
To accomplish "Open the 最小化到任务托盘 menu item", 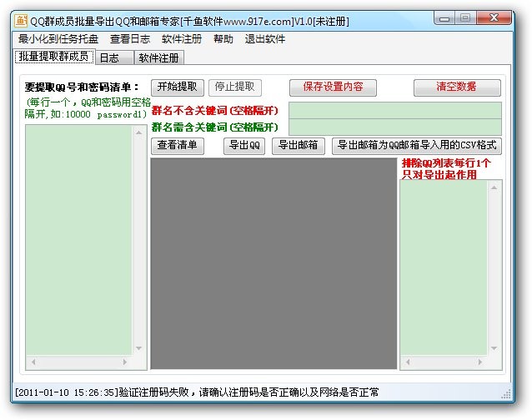I will (58, 39).
